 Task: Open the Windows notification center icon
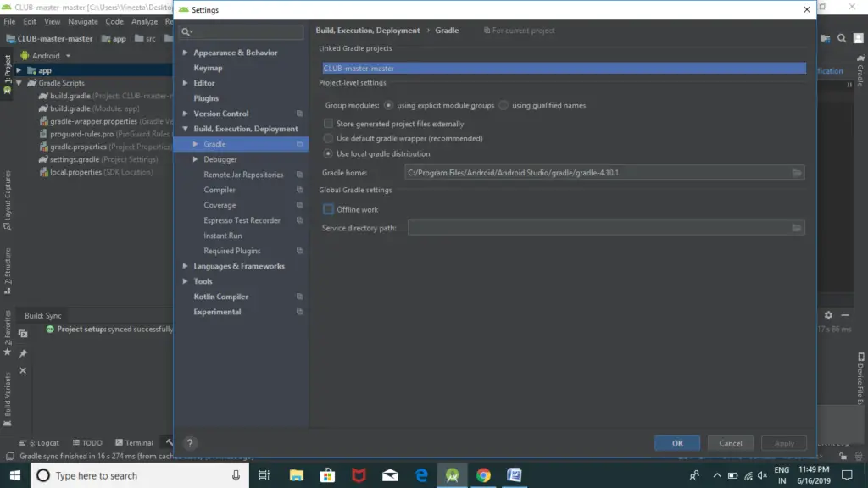point(847,475)
